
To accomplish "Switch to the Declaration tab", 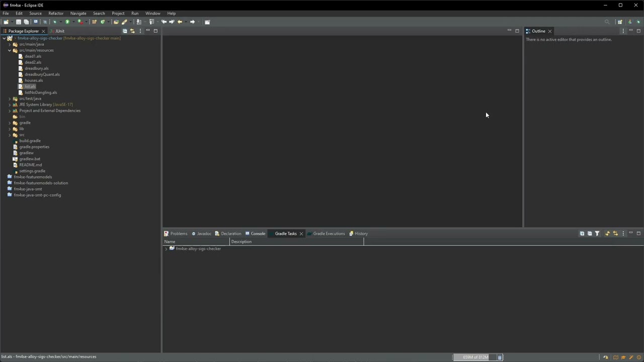I will tap(228, 233).
